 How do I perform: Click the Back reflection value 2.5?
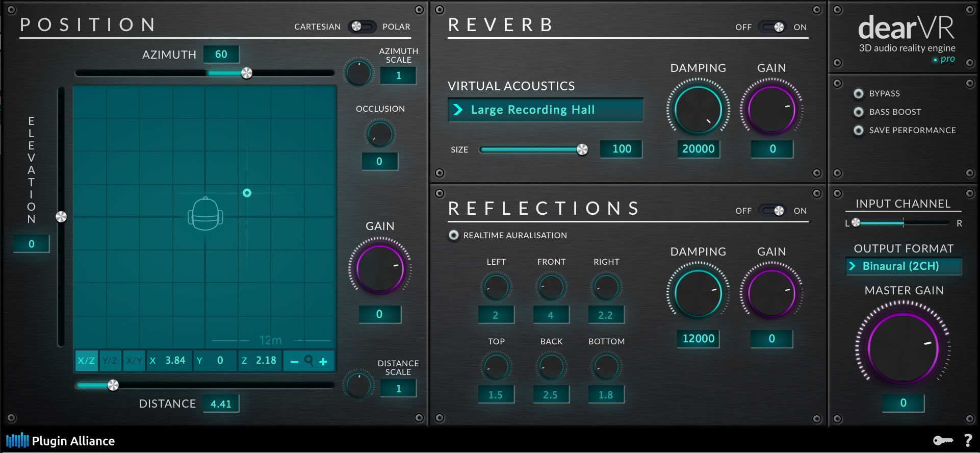click(551, 395)
